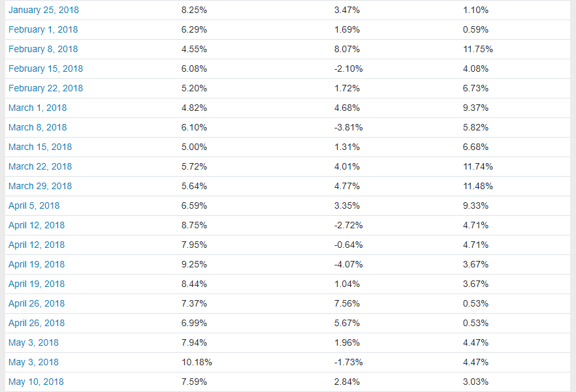Open the January 25, 2018 date link
Viewport: 576px width, 392px height.
tap(43, 10)
